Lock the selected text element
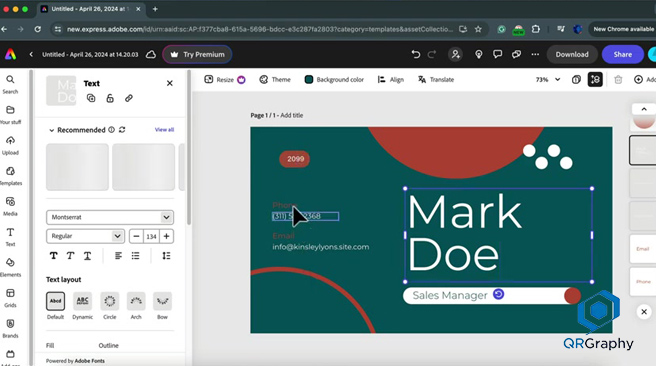 point(110,98)
